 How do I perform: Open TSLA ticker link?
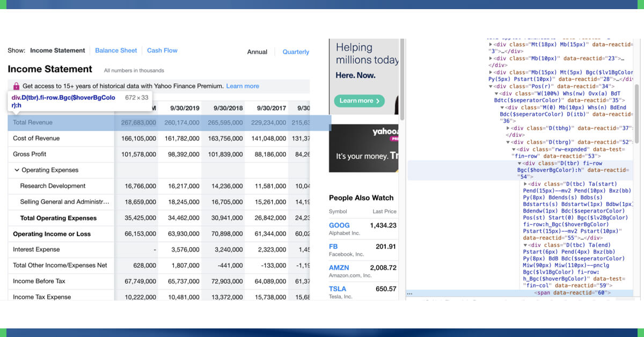coord(338,289)
